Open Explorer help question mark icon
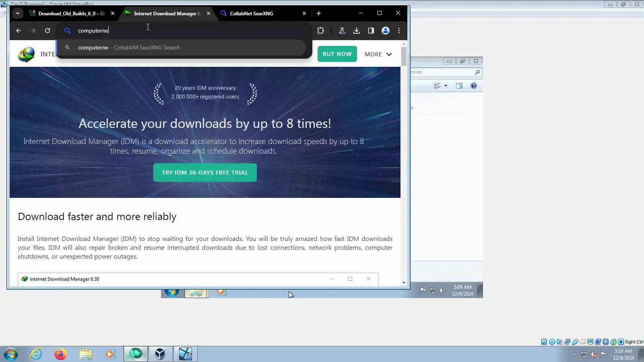 pos(474,86)
